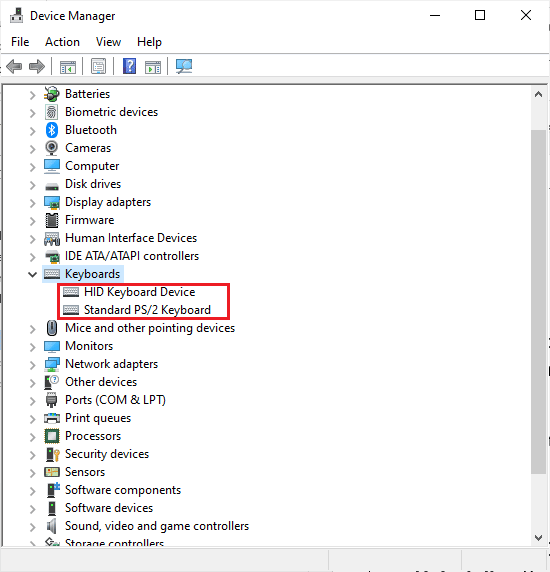Click the Firmware chip icon
The height and width of the screenshot is (572, 550).
tap(52, 220)
